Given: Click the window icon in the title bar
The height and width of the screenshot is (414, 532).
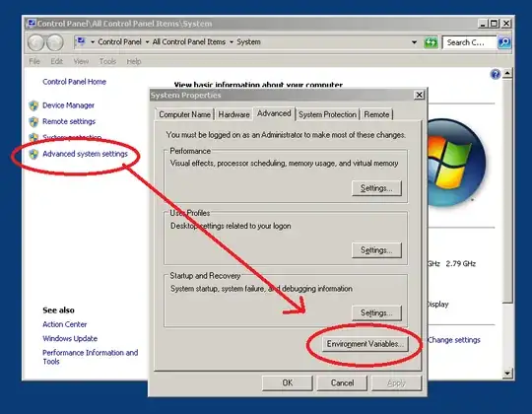Looking at the screenshot, I should [32, 24].
